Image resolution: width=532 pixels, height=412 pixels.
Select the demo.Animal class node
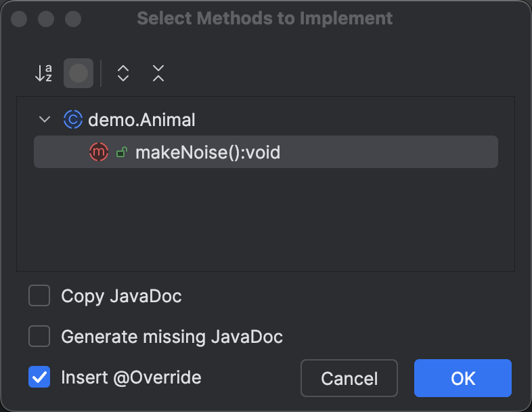(x=141, y=120)
